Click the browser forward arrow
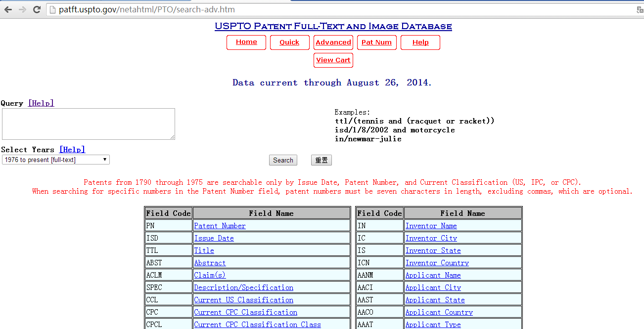Screen dimensions: 644x329 coord(22,9)
